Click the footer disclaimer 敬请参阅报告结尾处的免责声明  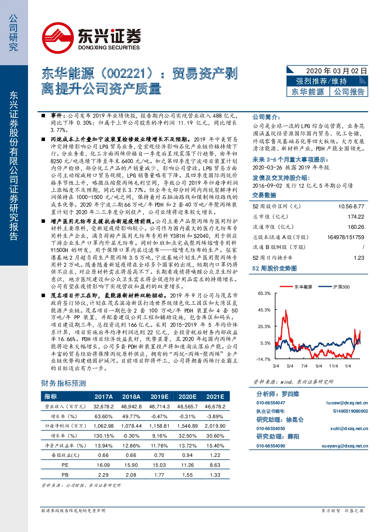click(x=73, y=511)
